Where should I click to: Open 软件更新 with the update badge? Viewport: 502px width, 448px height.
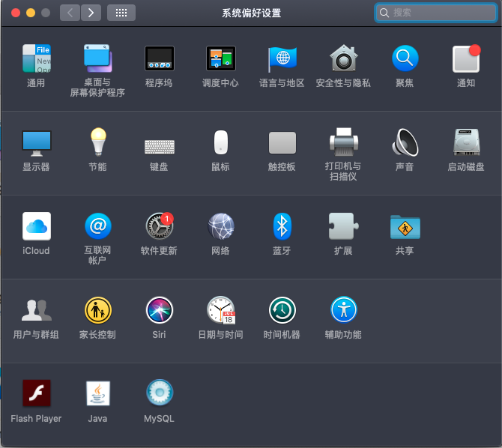point(160,226)
